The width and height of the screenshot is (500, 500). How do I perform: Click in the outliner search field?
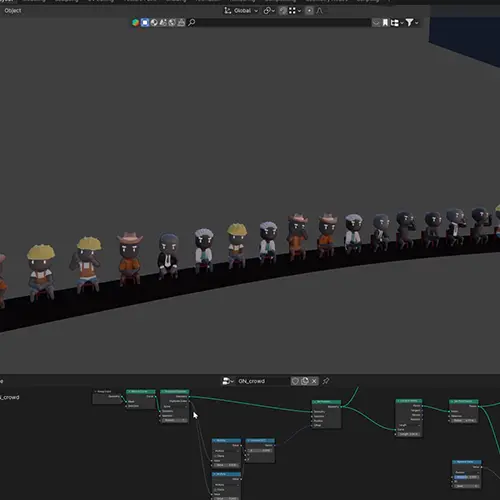283,22
